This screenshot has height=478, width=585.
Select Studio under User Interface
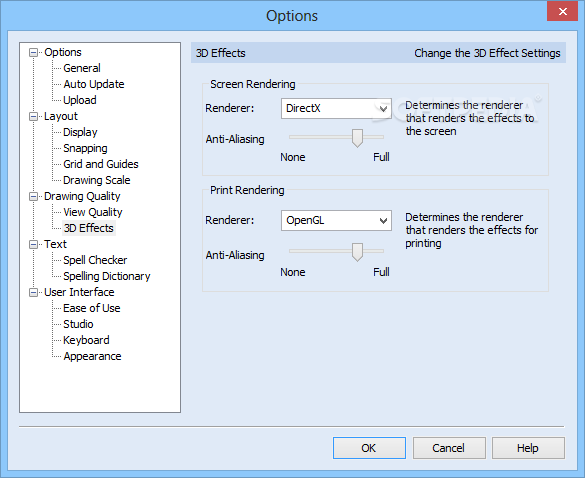click(x=78, y=324)
